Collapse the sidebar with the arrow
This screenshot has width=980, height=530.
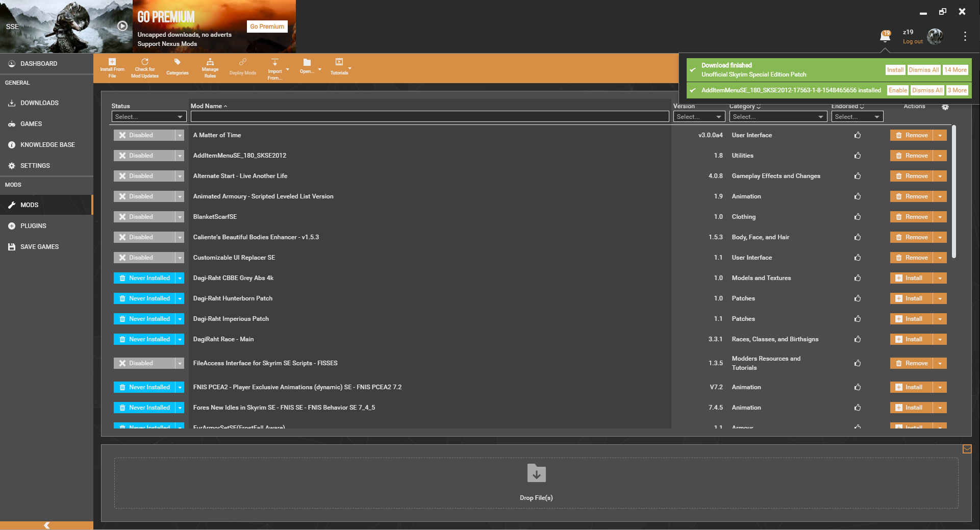tap(46, 525)
